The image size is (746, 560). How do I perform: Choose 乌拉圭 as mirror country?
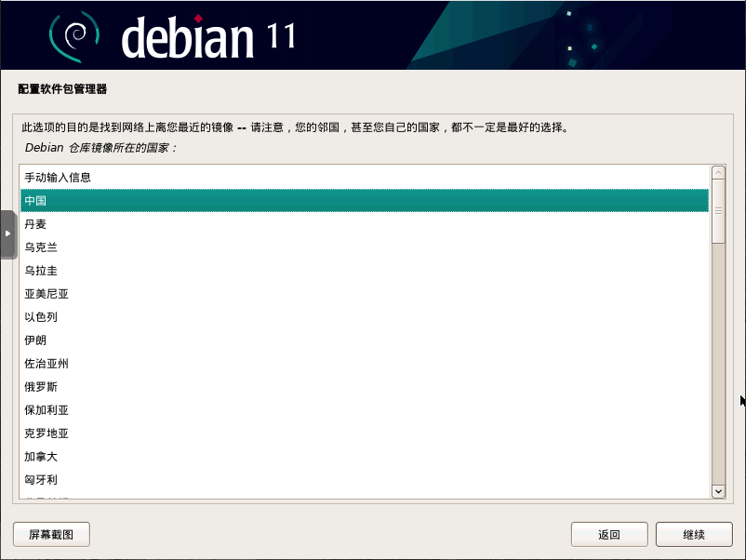(365, 271)
